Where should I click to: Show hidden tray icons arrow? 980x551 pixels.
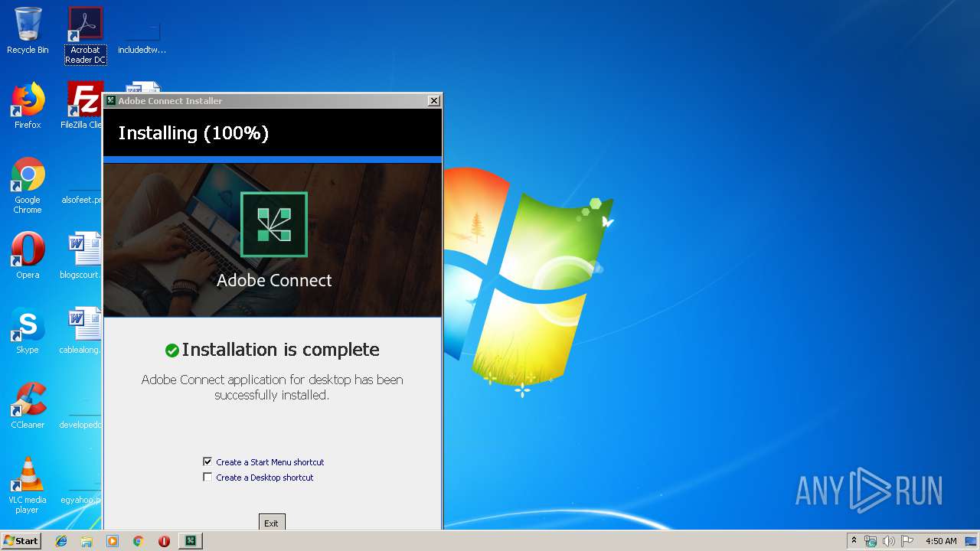point(854,541)
